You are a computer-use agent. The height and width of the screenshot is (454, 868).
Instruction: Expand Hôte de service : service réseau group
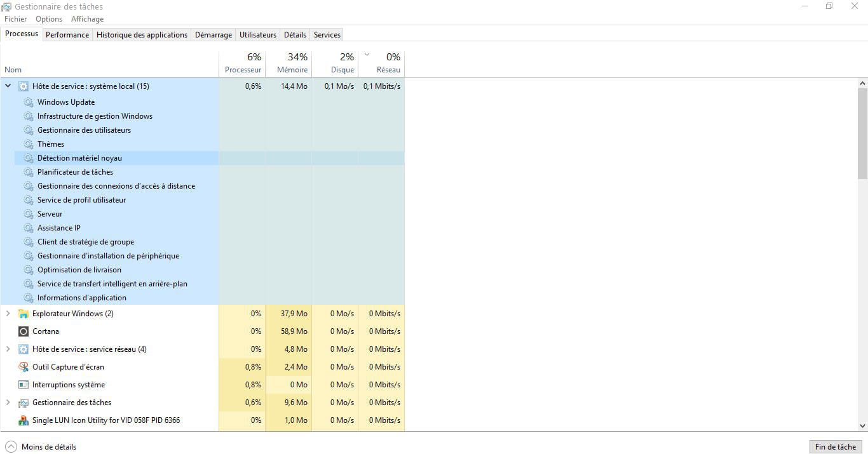(8, 349)
